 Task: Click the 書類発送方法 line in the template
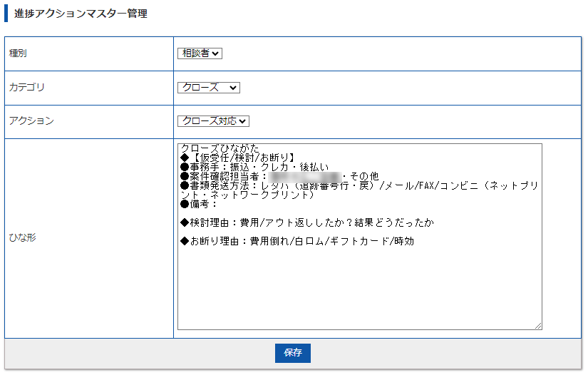click(285, 185)
